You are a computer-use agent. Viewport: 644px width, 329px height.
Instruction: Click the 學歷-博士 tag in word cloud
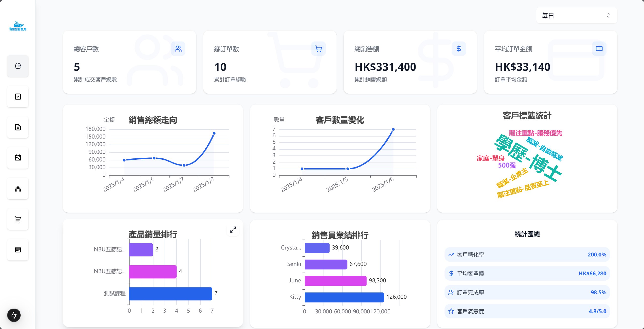click(x=528, y=158)
